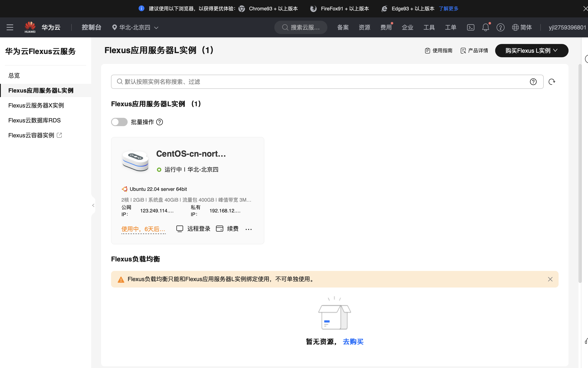Viewport: 588px width, 368px height.
Task: Click the search box help icon
Action: point(533,82)
